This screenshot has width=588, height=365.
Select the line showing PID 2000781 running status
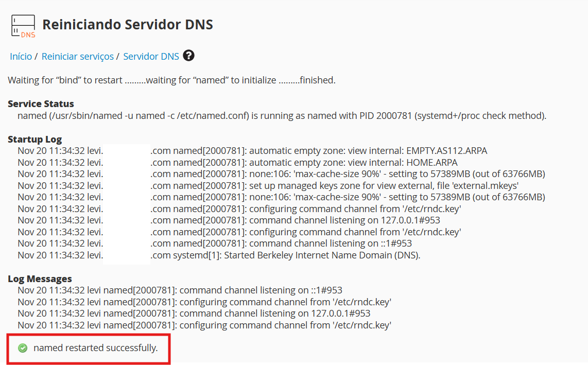click(x=282, y=115)
